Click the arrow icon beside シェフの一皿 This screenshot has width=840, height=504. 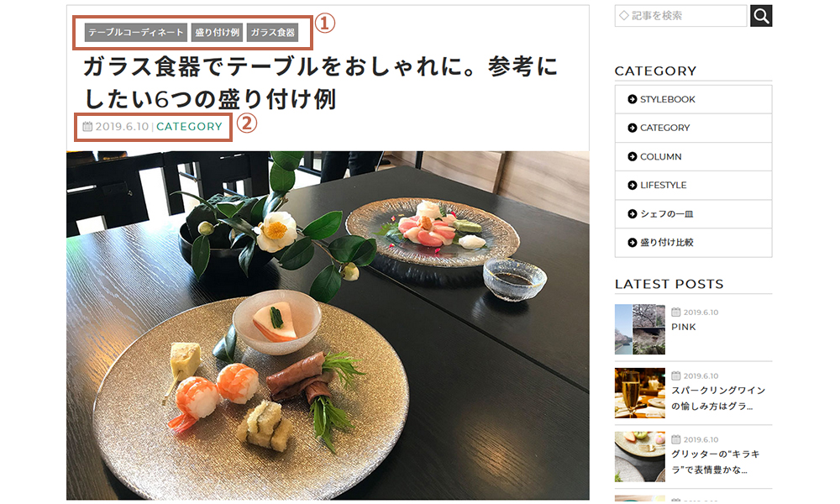click(x=633, y=213)
